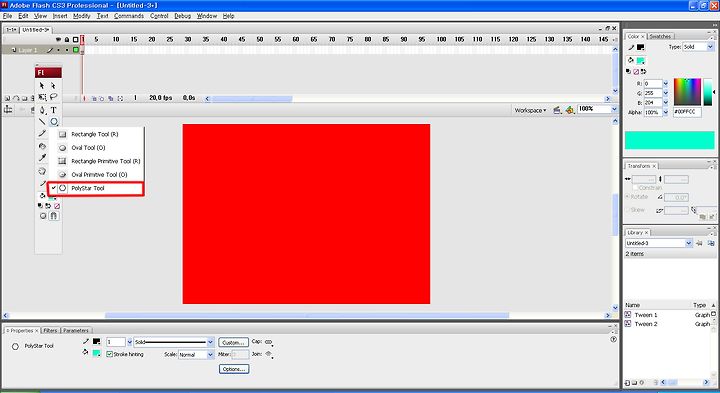Open the Commands menu
The height and width of the screenshot is (393, 720).
[129, 16]
